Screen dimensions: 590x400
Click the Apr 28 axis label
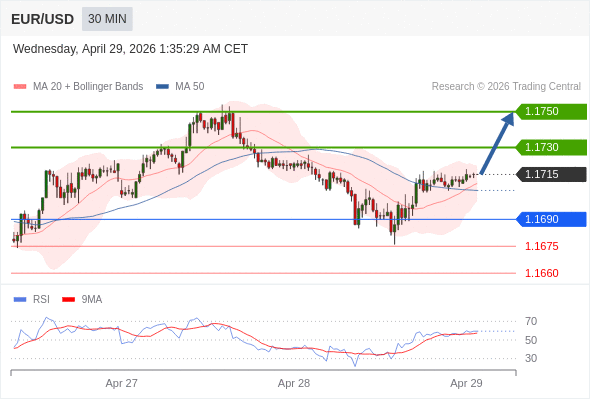[x=294, y=383]
